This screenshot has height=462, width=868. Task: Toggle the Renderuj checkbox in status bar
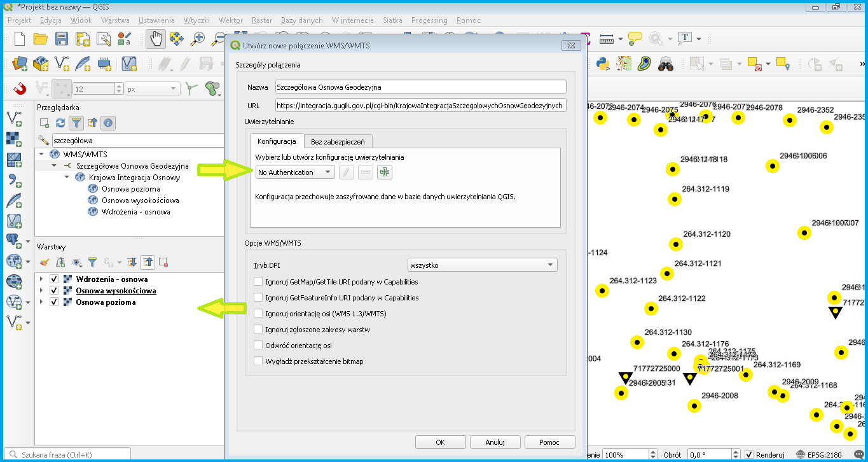(x=749, y=455)
